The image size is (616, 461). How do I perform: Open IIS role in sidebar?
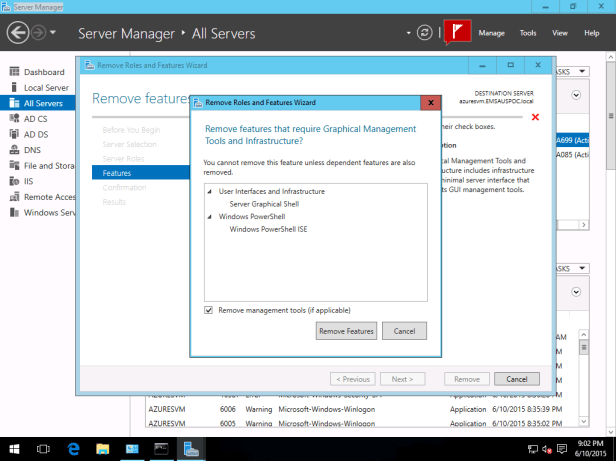(30, 181)
